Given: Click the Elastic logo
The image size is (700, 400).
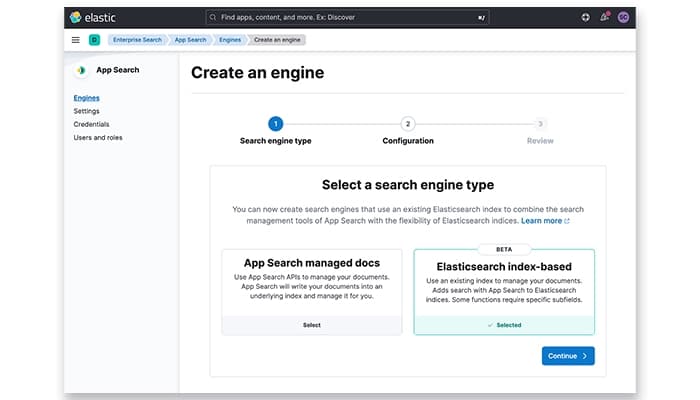Looking at the screenshot, I should click(x=93, y=17).
